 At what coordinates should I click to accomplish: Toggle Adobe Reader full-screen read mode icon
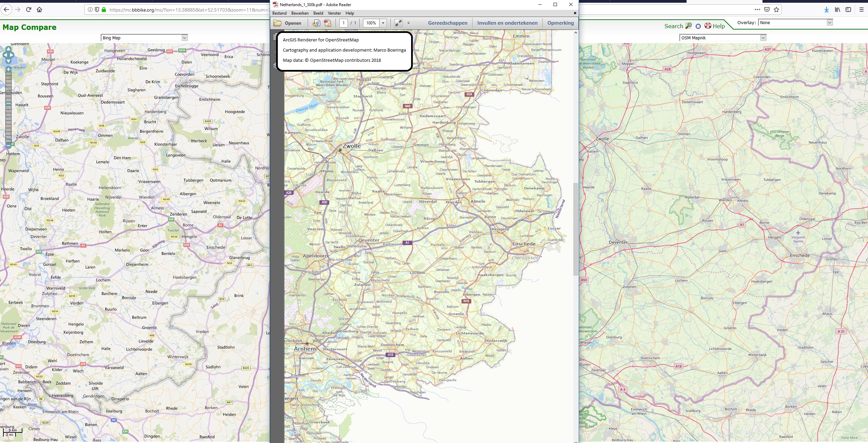pos(399,23)
